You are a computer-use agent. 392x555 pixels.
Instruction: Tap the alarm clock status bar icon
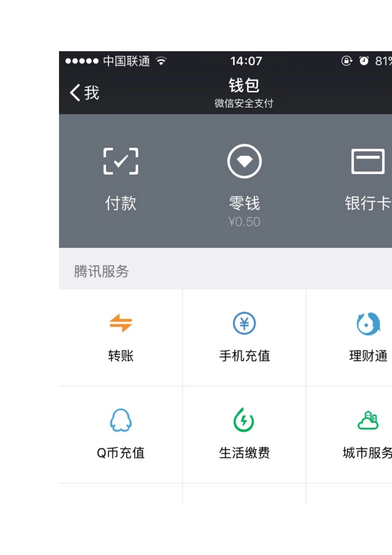click(x=364, y=61)
